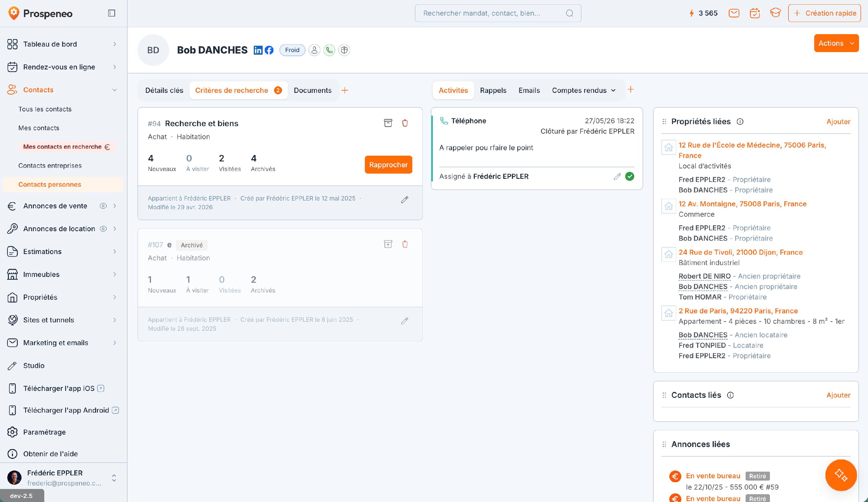The width and height of the screenshot is (868, 502).
Task: Open the mail icon in top bar
Action: point(734,13)
